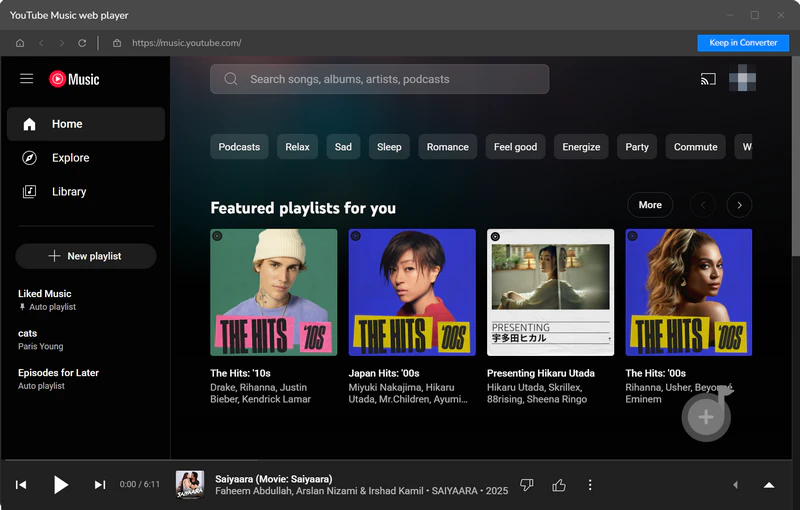Screen dimensions: 800x510
Task: Click the Keep in Converter button
Action: pos(743,43)
